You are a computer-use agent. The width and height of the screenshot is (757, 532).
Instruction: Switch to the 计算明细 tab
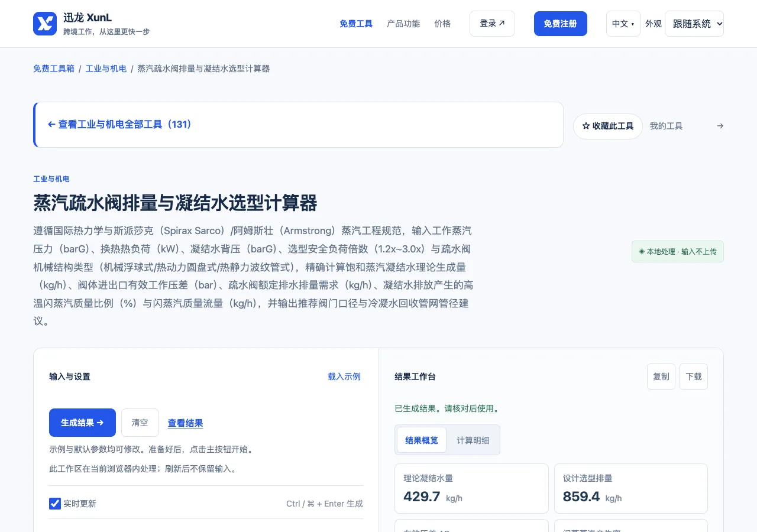pos(473,440)
